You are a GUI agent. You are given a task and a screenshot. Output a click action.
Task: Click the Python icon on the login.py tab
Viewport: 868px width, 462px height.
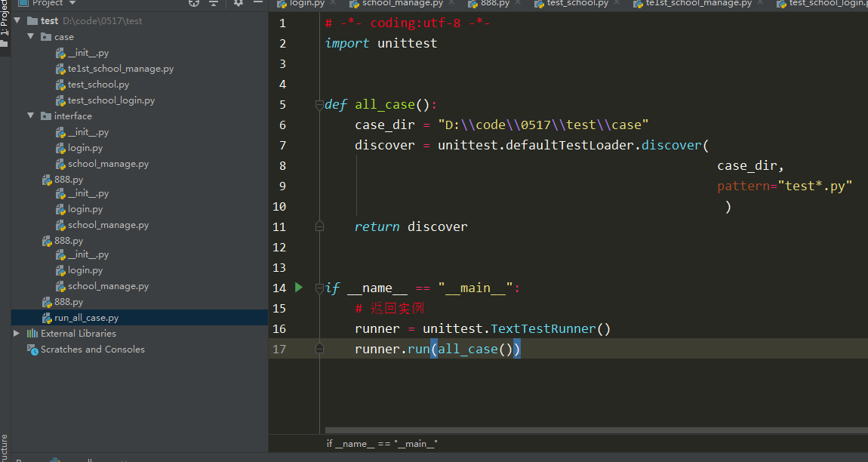(282, 4)
